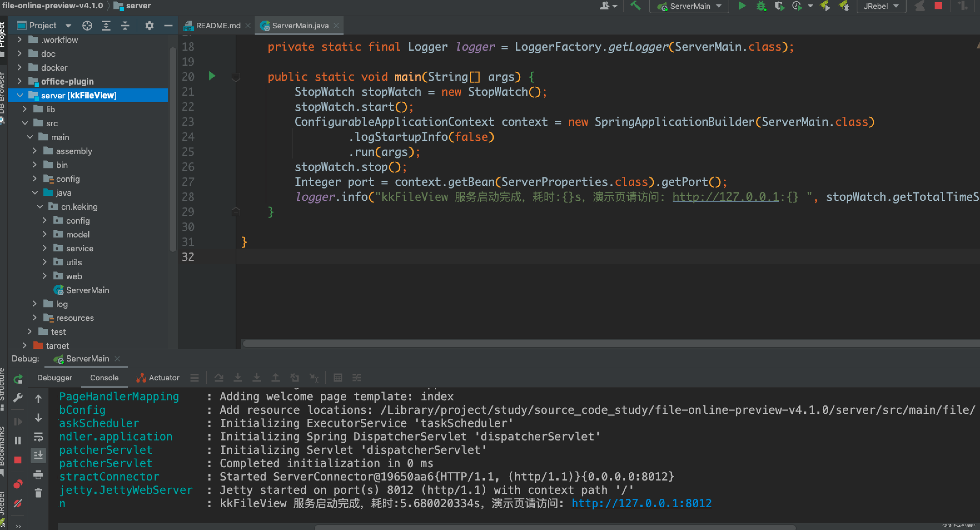Open the Debugger tab
Image resolution: width=980 pixels, height=530 pixels.
pyautogui.click(x=54, y=377)
